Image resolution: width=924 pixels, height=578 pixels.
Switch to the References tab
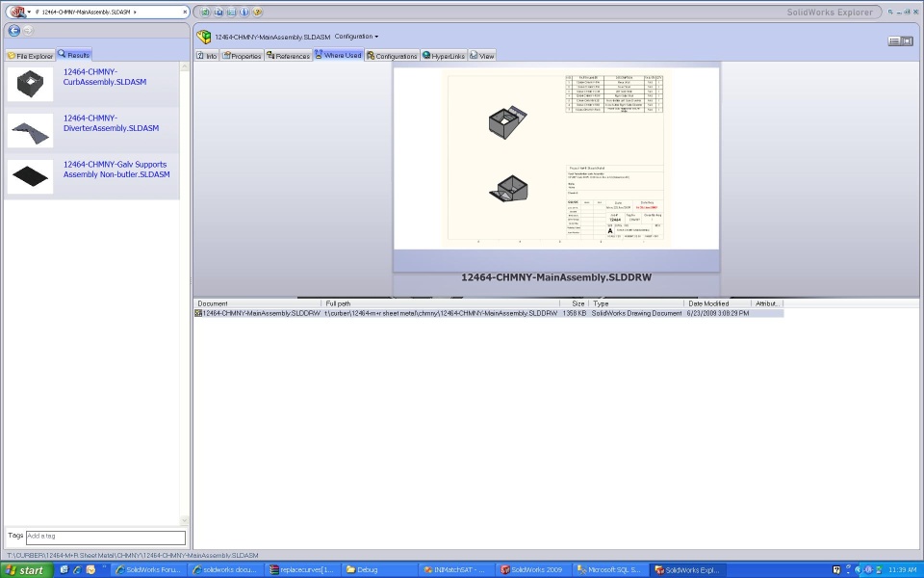coord(288,56)
